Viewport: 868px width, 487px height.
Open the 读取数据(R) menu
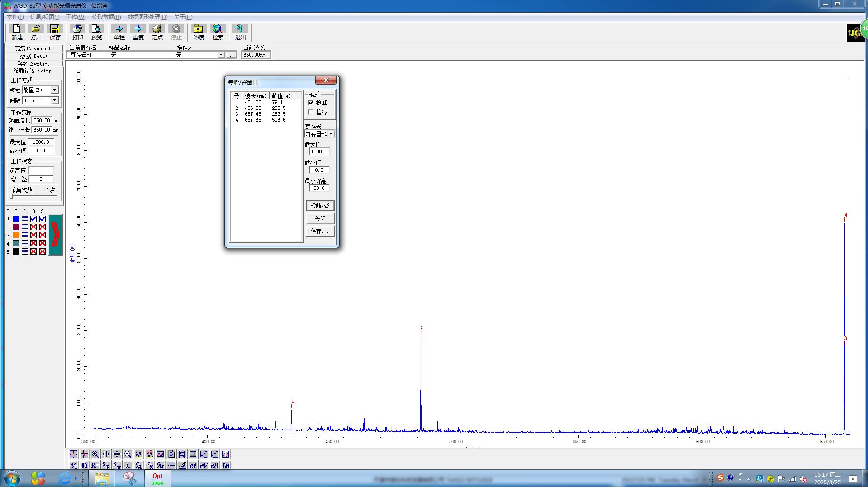click(x=106, y=17)
